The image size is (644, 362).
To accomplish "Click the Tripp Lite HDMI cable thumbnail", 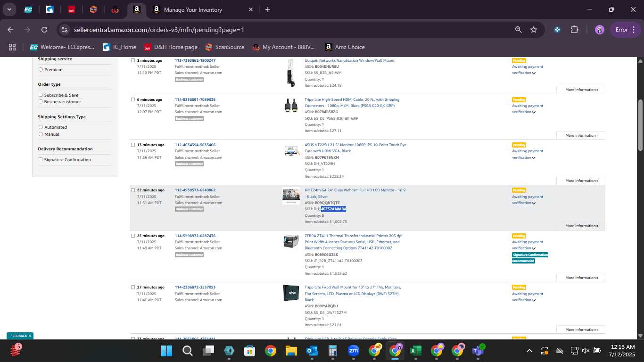I will pos(291,105).
